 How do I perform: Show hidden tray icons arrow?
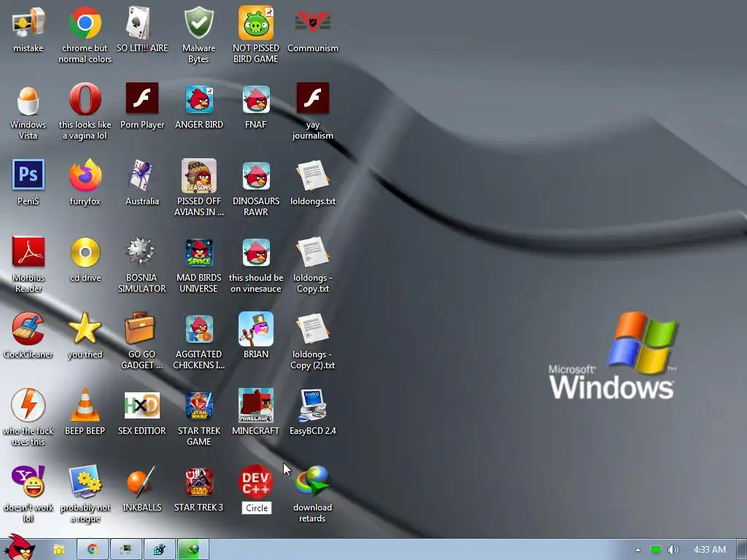tap(638, 550)
